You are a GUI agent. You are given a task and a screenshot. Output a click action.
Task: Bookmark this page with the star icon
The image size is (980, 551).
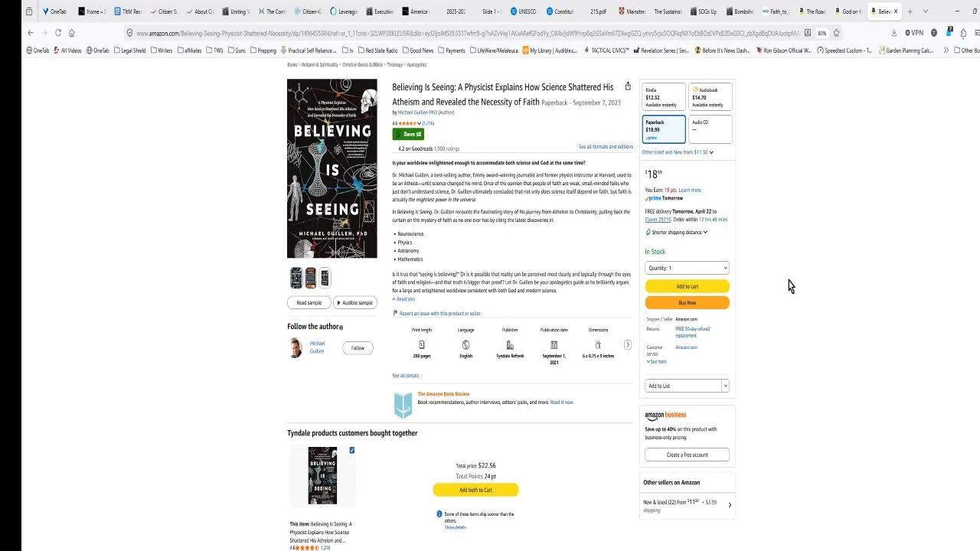click(x=836, y=33)
